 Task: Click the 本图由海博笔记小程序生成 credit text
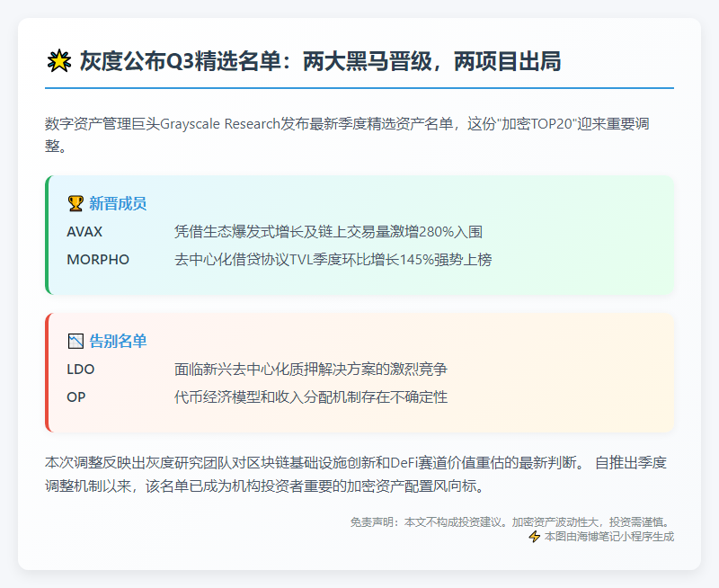[609, 537]
